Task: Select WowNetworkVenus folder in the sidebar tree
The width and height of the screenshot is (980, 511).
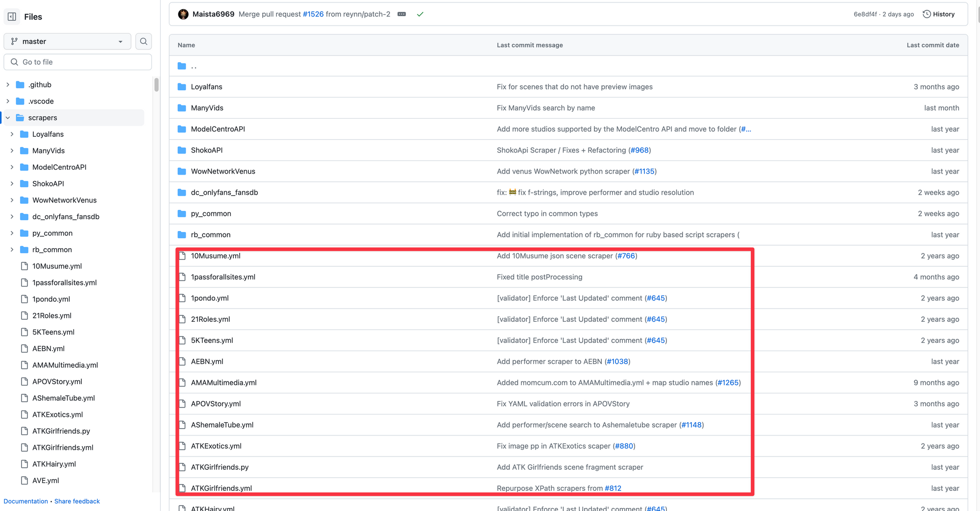Action: [64, 200]
